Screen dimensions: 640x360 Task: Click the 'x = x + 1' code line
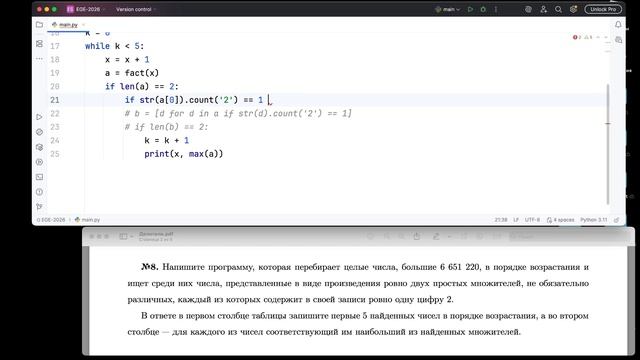point(127,60)
